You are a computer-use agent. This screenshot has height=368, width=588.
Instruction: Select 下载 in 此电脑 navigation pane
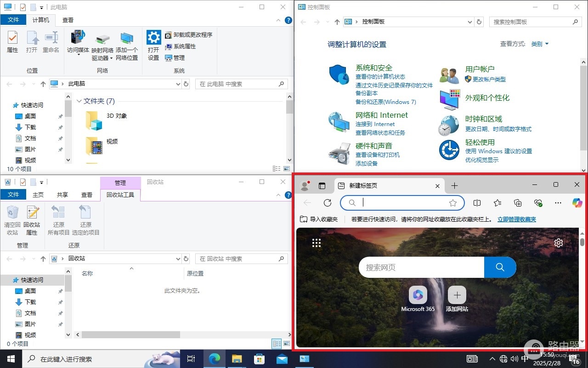(30, 127)
